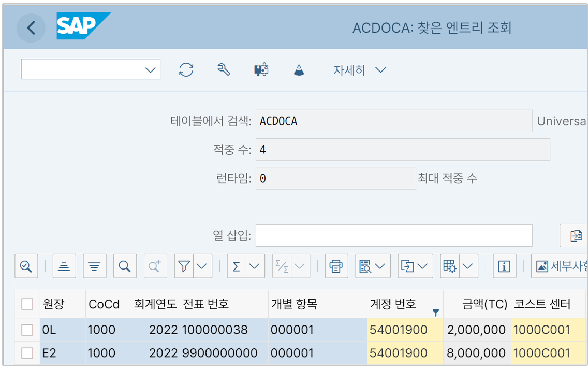Select the E2 row checkbox
This screenshot has width=588, height=368.
pyautogui.click(x=27, y=353)
